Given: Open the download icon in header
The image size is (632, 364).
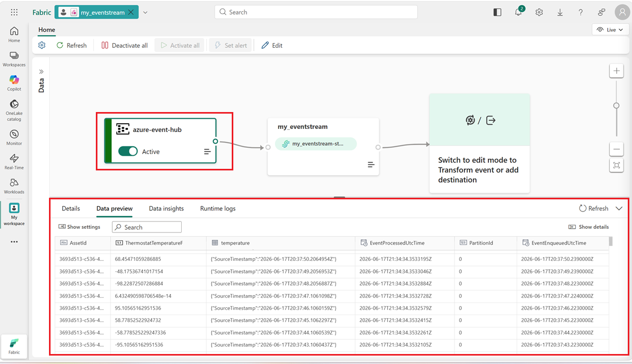Looking at the screenshot, I should [560, 12].
